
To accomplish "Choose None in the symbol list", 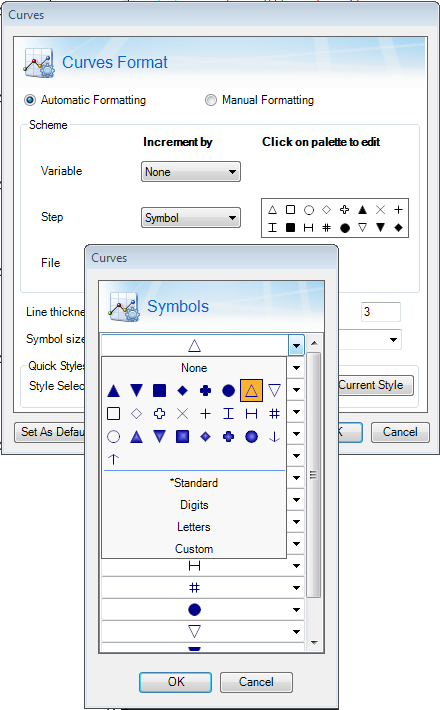I will 194,368.
